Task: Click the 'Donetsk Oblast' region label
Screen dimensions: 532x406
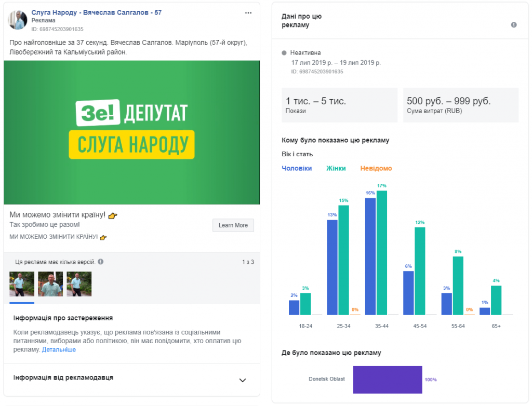Action: (x=327, y=379)
